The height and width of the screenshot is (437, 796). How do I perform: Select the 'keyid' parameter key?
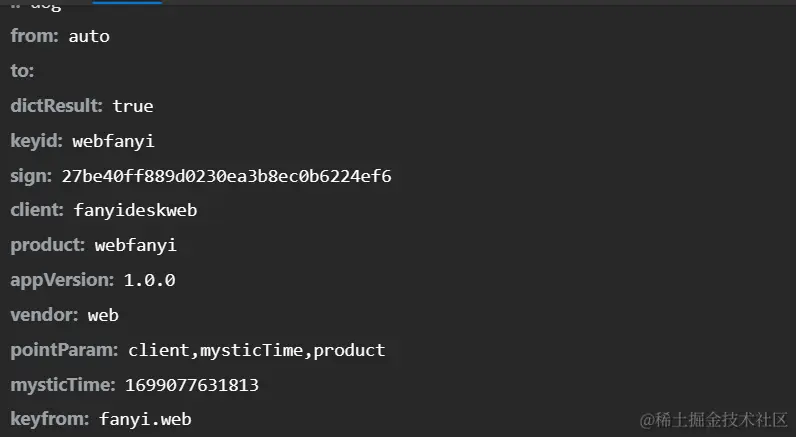click(37, 141)
